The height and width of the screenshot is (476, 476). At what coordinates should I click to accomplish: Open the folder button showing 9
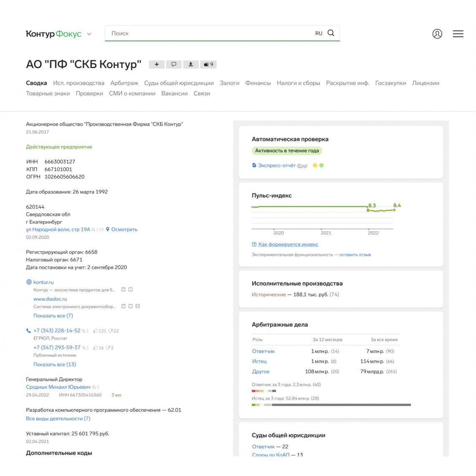(x=208, y=64)
